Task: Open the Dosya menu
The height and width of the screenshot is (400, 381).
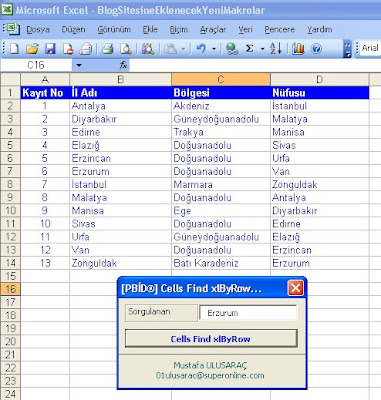Action: 38,29
